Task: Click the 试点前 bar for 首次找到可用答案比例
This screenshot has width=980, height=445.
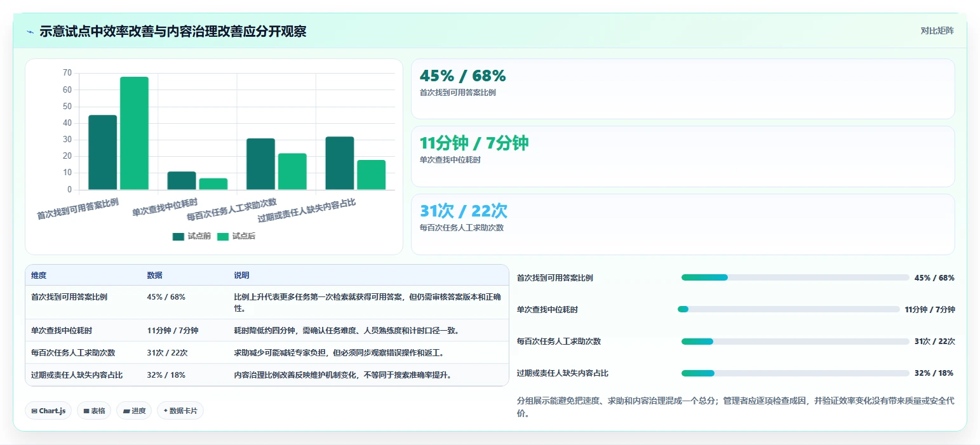Action: click(102, 152)
